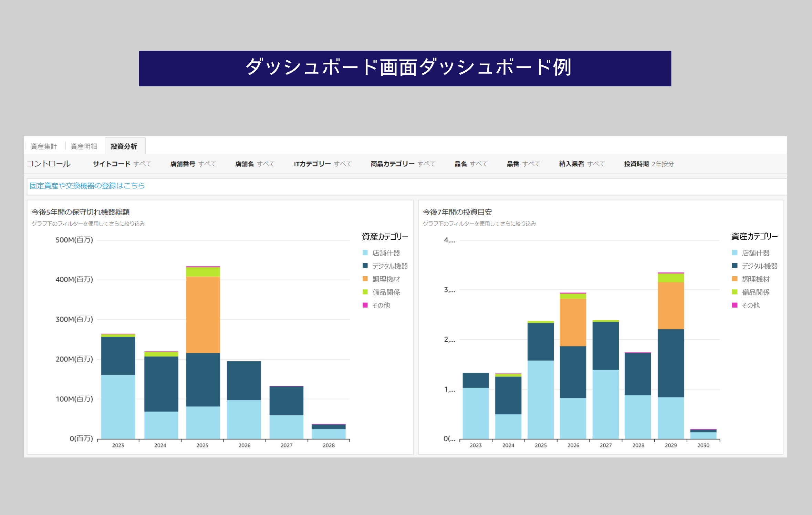The height and width of the screenshot is (515, 812).
Task: Click 店舗什器 light blue swatch in left legend
Action: coord(365,253)
